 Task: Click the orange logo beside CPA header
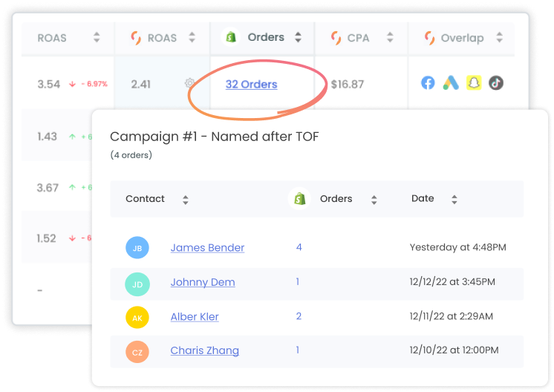[x=336, y=38]
